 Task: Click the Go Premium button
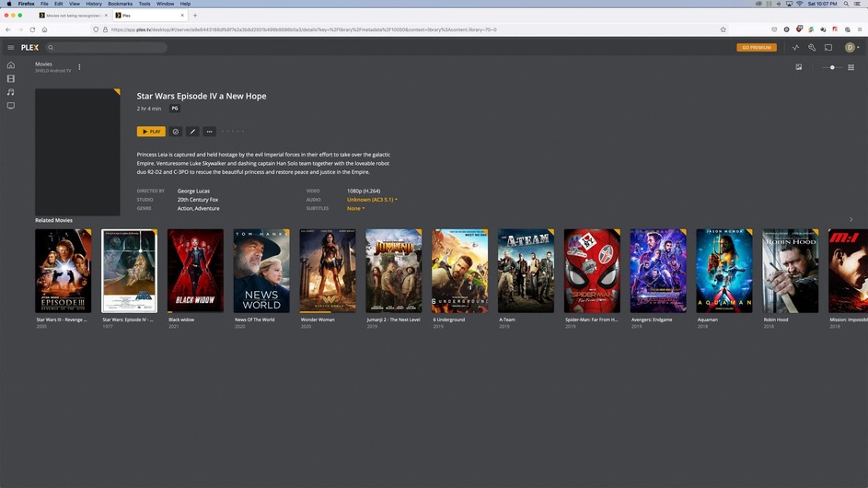coord(757,48)
